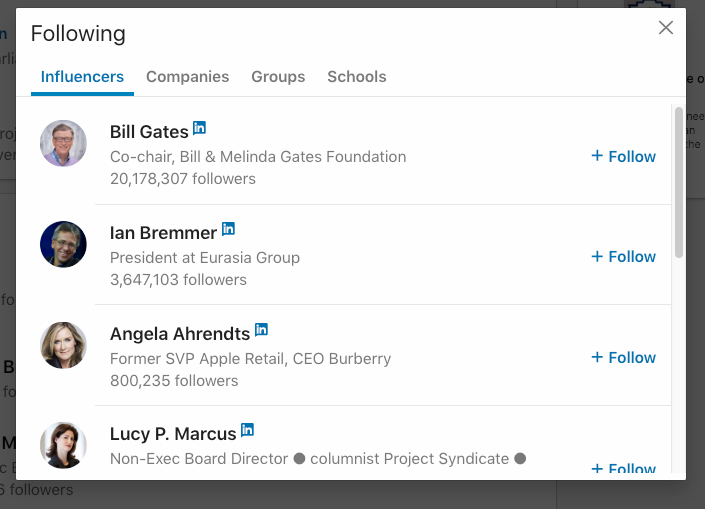Open Angela Ahrendts profile photo
The image size is (705, 509).
[x=63, y=345]
